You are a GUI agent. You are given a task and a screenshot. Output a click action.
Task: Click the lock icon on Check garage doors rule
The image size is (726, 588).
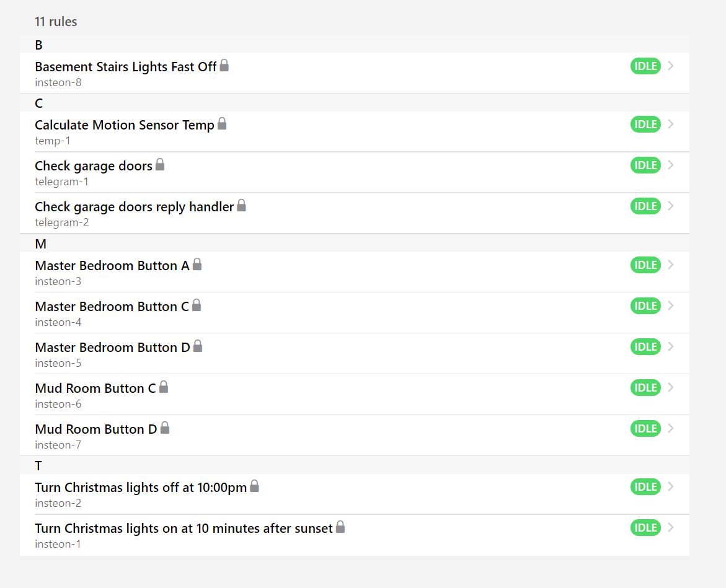point(160,164)
